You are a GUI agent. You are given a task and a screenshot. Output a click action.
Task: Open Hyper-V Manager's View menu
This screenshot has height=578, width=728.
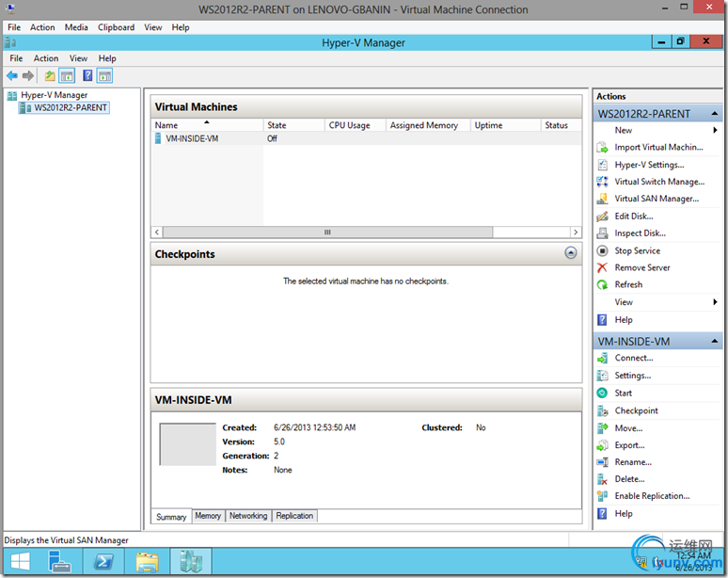(78, 58)
